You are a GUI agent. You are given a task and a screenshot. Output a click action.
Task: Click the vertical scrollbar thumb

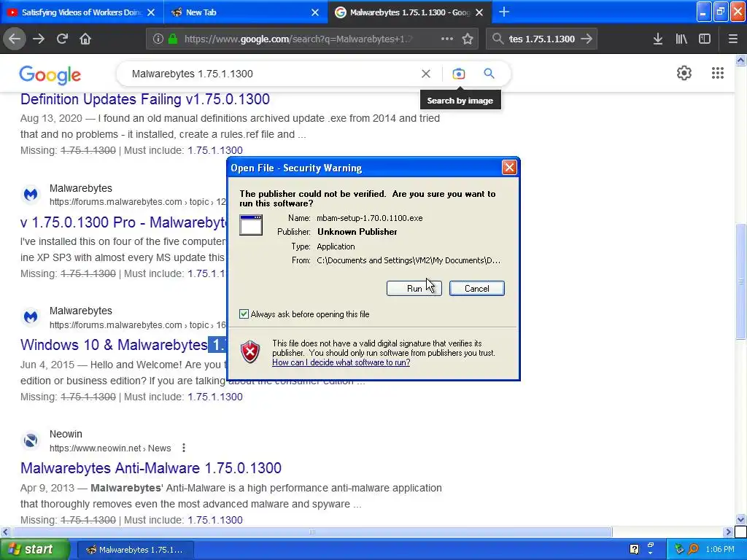coord(740,281)
